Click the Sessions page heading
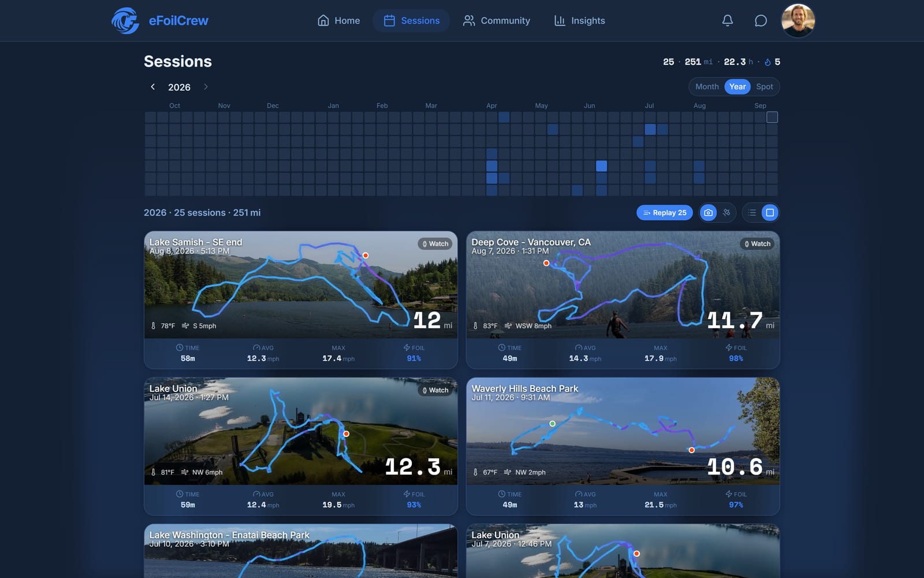Screen dimensions: 924x578 click(x=178, y=61)
